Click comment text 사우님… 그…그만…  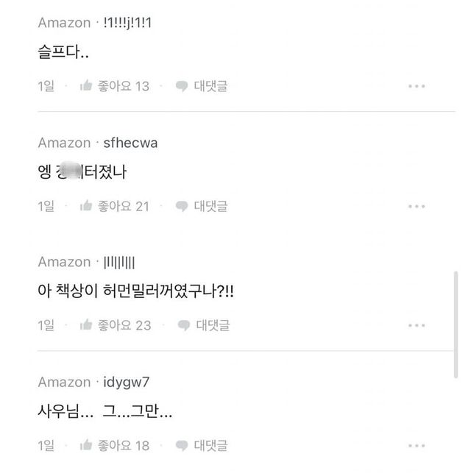pyautogui.click(x=105, y=413)
